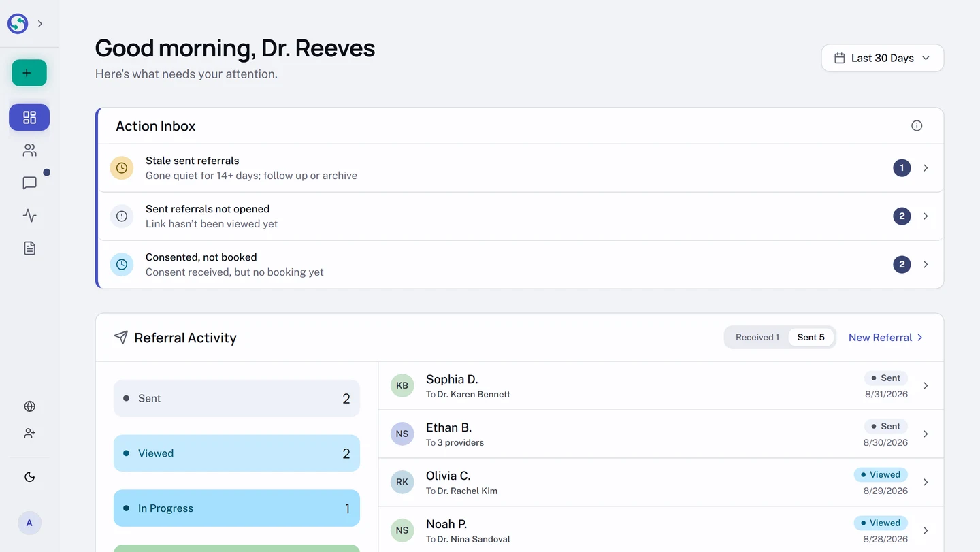980x552 pixels.
Task: Expand the sidebar with the top chevron
Action: (x=40, y=24)
